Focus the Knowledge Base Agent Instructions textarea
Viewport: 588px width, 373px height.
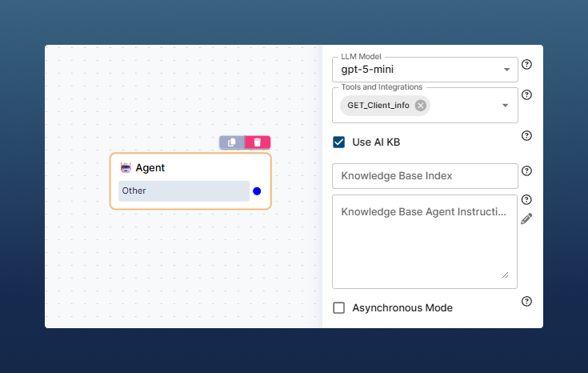424,240
